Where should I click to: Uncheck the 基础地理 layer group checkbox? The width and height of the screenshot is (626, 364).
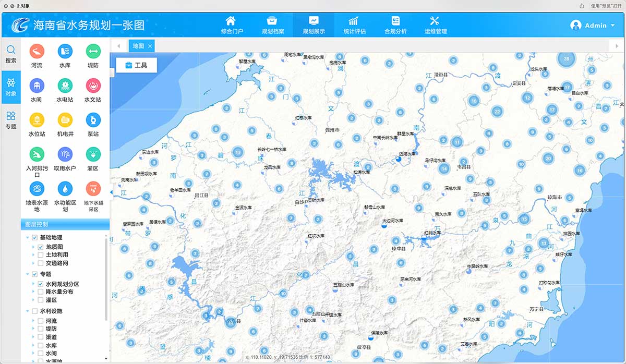[x=35, y=238]
